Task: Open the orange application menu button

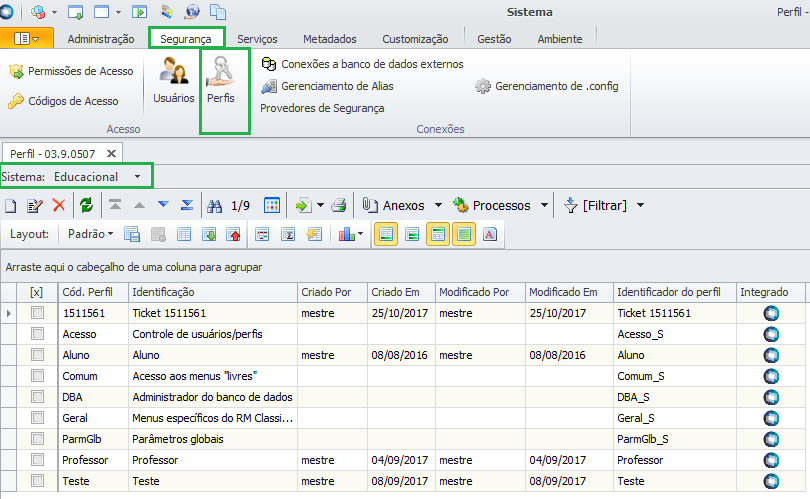Action: click(x=26, y=39)
